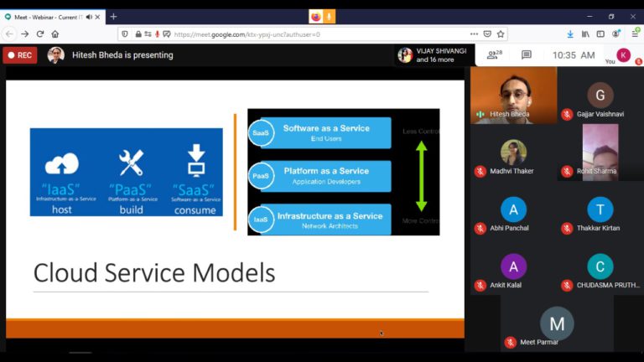Image resolution: width=644 pixels, height=362 pixels.
Task: Open the meeting chat icon
Action: point(527,54)
